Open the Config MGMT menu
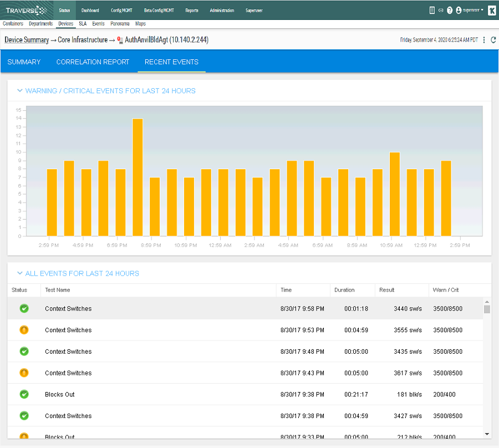Image resolution: width=499 pixels, height=448 pixels. (x=121, y=10)
